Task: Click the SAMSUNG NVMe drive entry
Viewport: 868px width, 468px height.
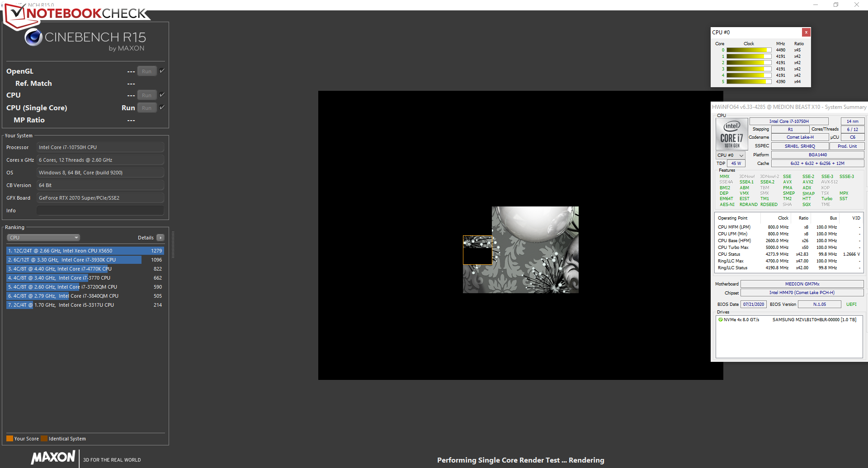Action: click(789, 320)
